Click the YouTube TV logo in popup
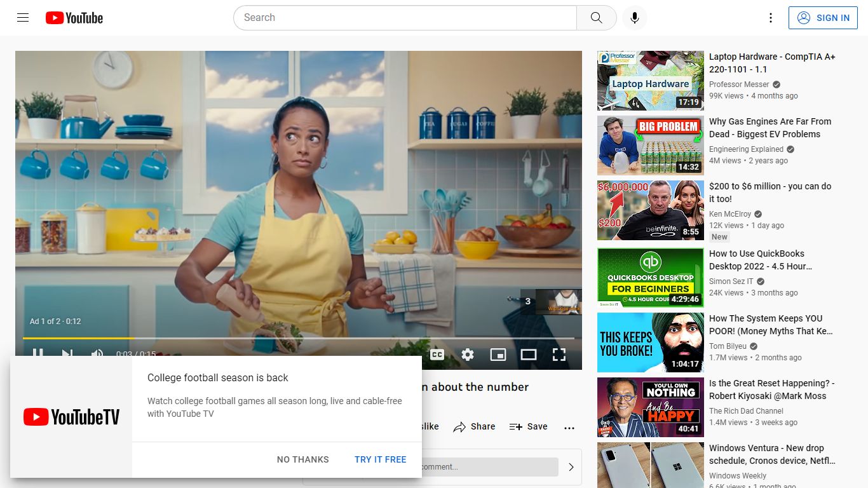The height and width of the screenshot is (488, 868). [x=71, y=417]
